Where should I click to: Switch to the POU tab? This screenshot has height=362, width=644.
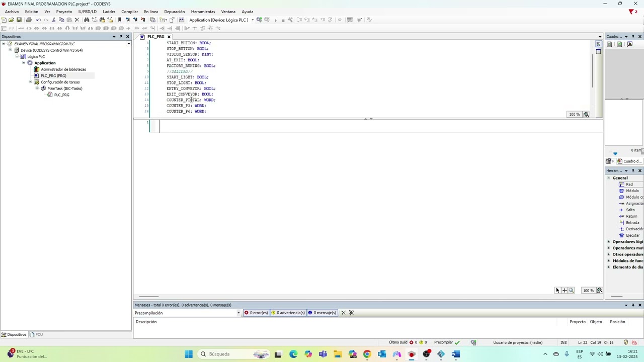pos(36,335)
